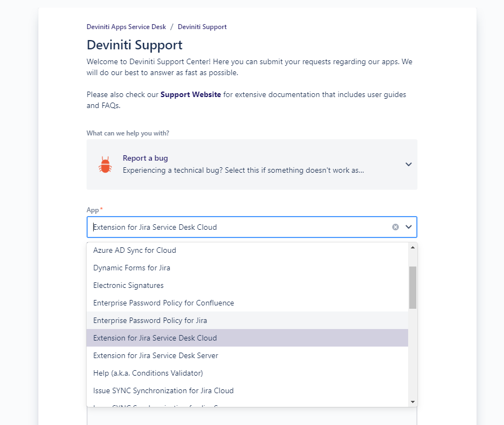Screen dimensions: 504x425
Task: Expand the request type chevron
Action: (409, 165)
